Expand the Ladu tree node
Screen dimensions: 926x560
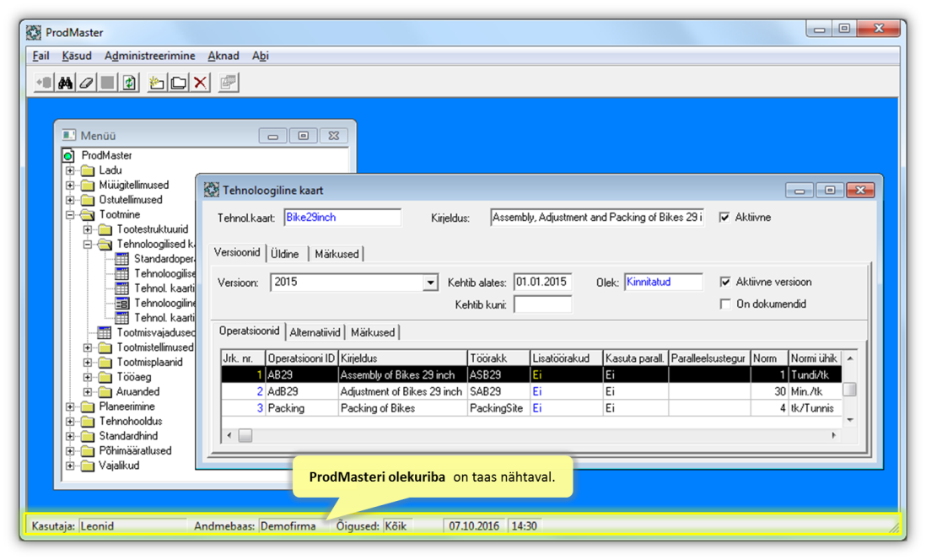pos(70,170)
